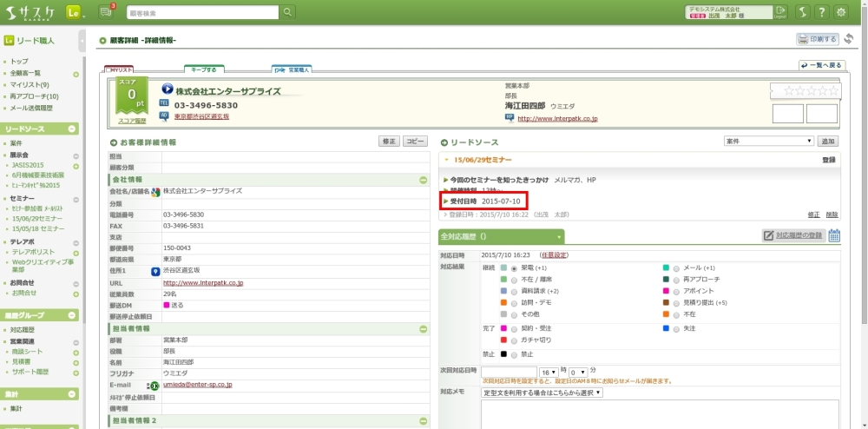Set the star rating in customer header

click(x=811, y=90)
